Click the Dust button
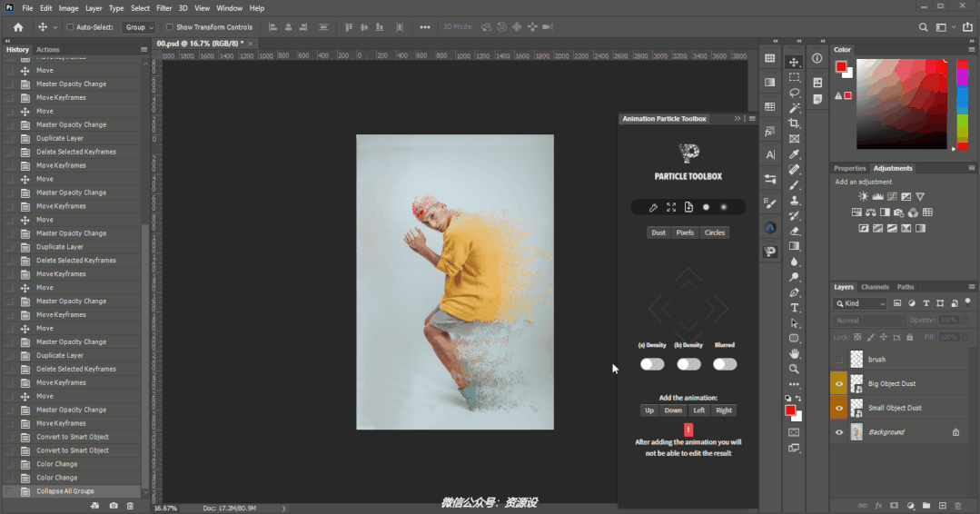Image resolution: width=980 pixels, height=514 pixels. (658, 232)
